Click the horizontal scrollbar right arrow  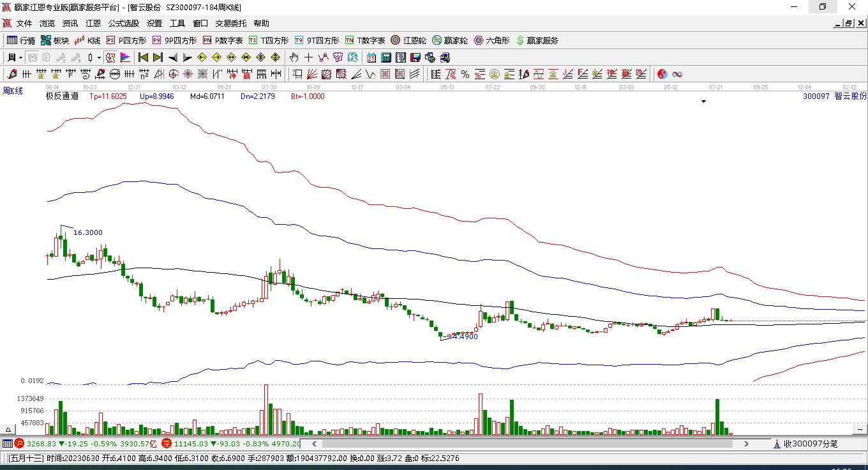(746, 444)
